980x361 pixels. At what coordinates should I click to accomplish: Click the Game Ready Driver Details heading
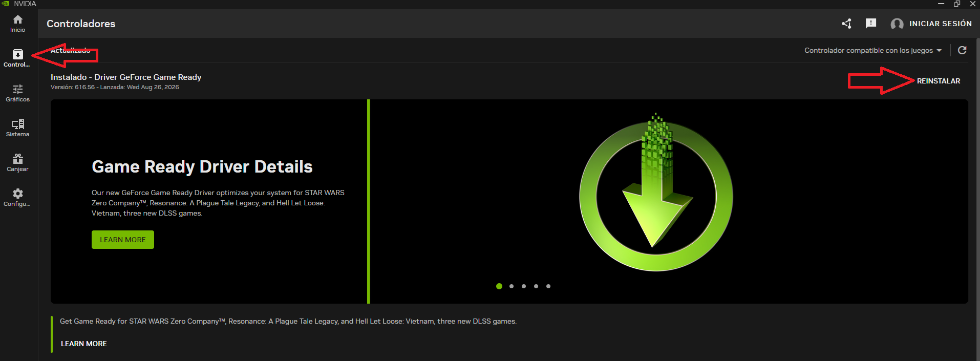202,166
